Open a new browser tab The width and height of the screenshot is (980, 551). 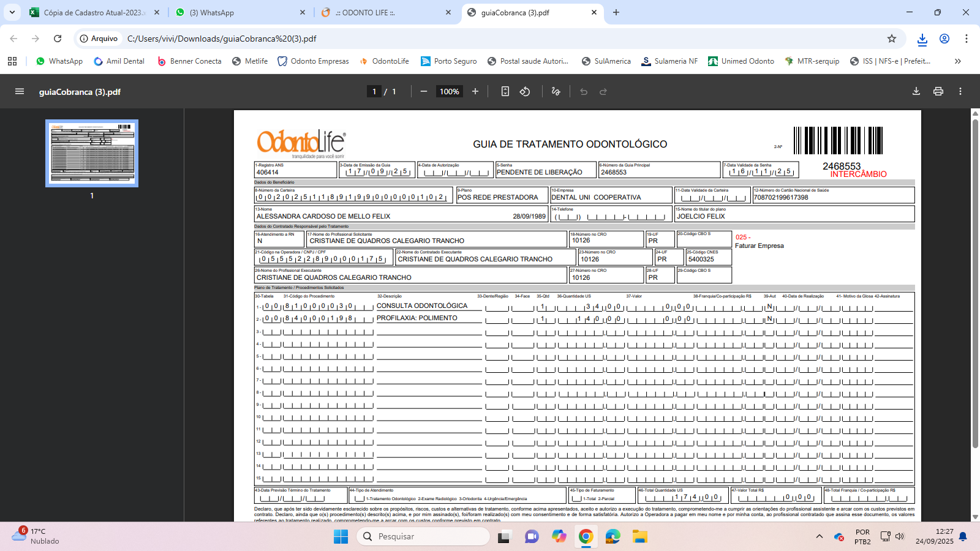pyautogui.click(x=616, y=12)
